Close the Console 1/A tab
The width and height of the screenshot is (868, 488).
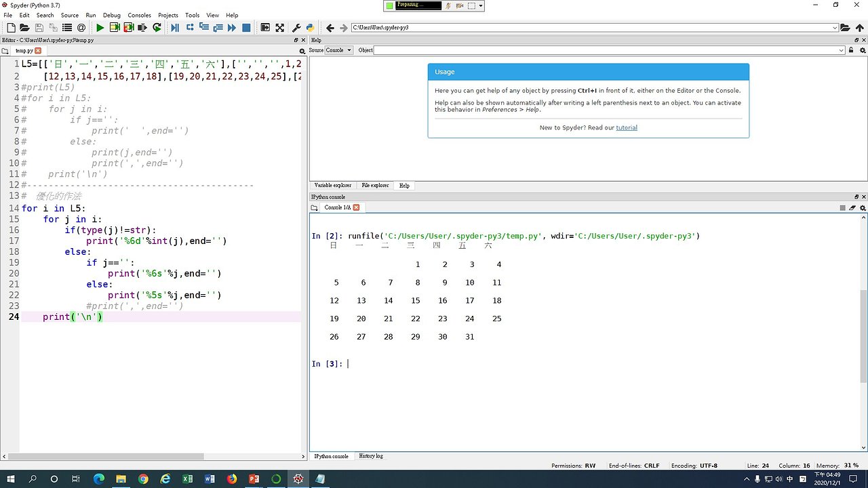(356, 207)
